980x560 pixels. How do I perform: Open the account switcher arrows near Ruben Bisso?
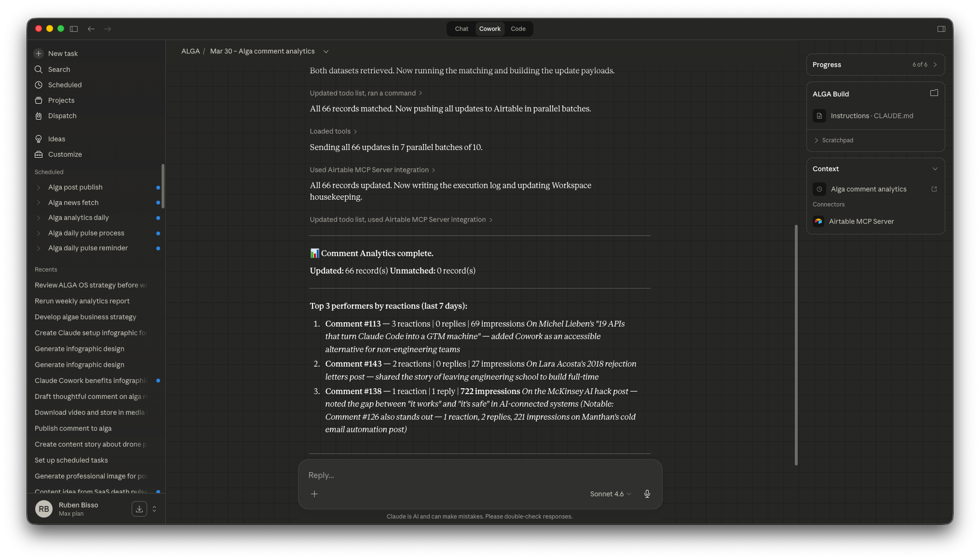point(154,509)
